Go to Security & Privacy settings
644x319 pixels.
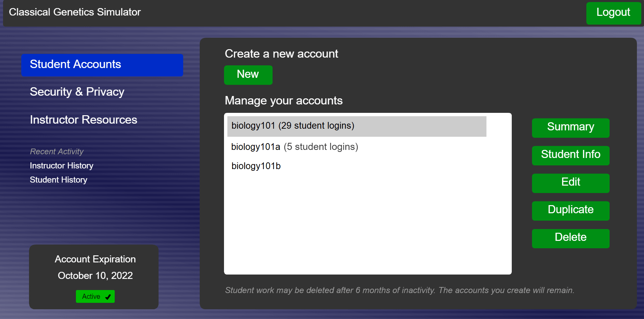[77, 92]
